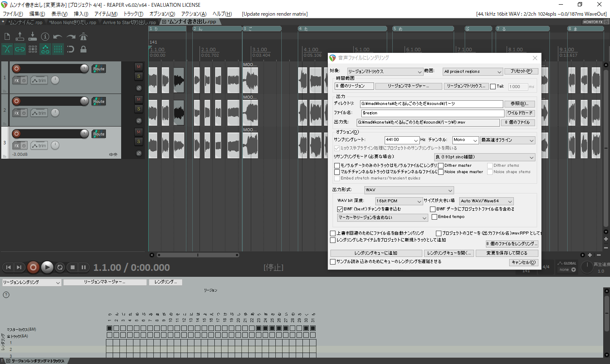
Task: Enable the Embed tempo checkbox
Action: coord(434,217)
